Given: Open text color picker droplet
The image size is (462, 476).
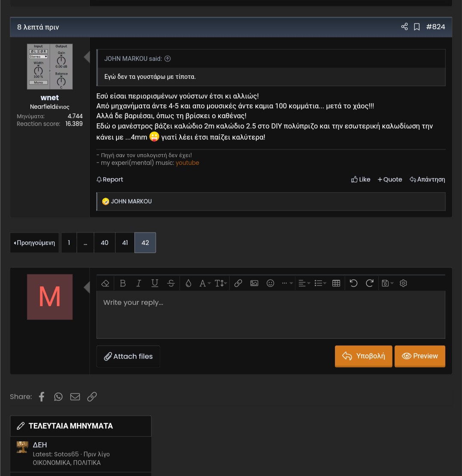Looking at the screenshot, I should 188,283.
